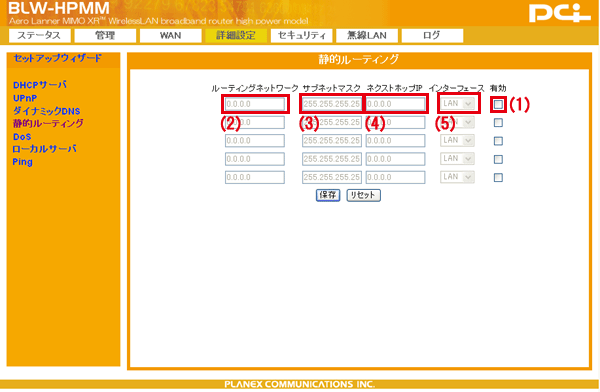Click the サブネットマスク column header
Image resolution: width=600 pixels, height=392 pixels.
[331, 88]
